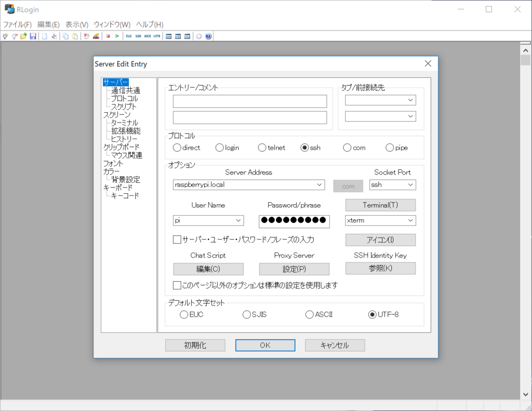Switch charset with UTF8 toolbar icon
The height and width of the screenshot is (411, 532).
click(x=157, y=36)
